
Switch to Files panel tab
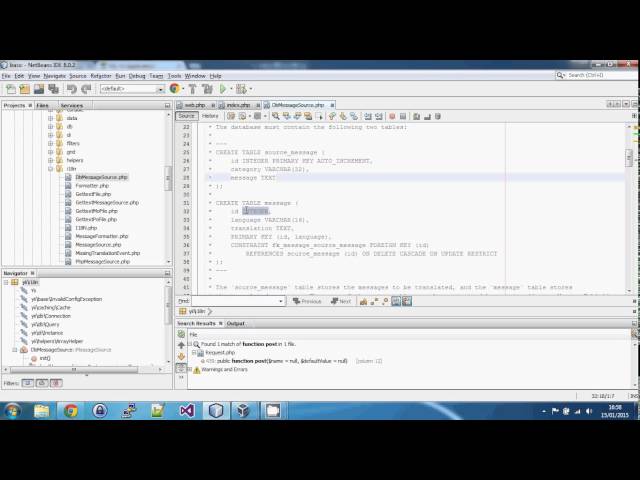42,105
